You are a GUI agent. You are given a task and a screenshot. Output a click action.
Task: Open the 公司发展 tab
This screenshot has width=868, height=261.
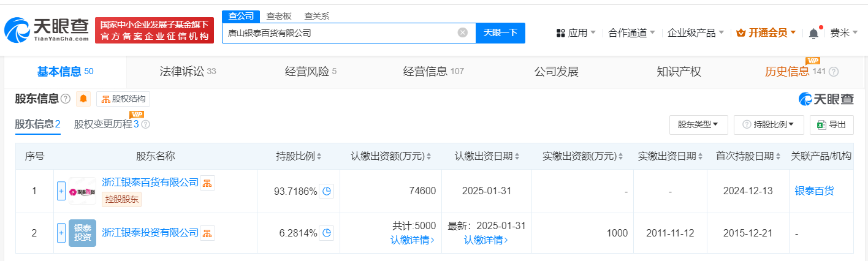point(556,72)
